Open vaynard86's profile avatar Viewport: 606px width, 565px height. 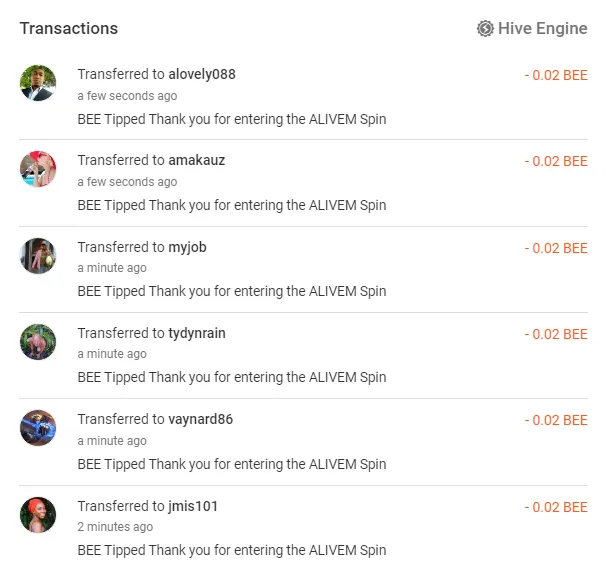[x=38, y=428]
